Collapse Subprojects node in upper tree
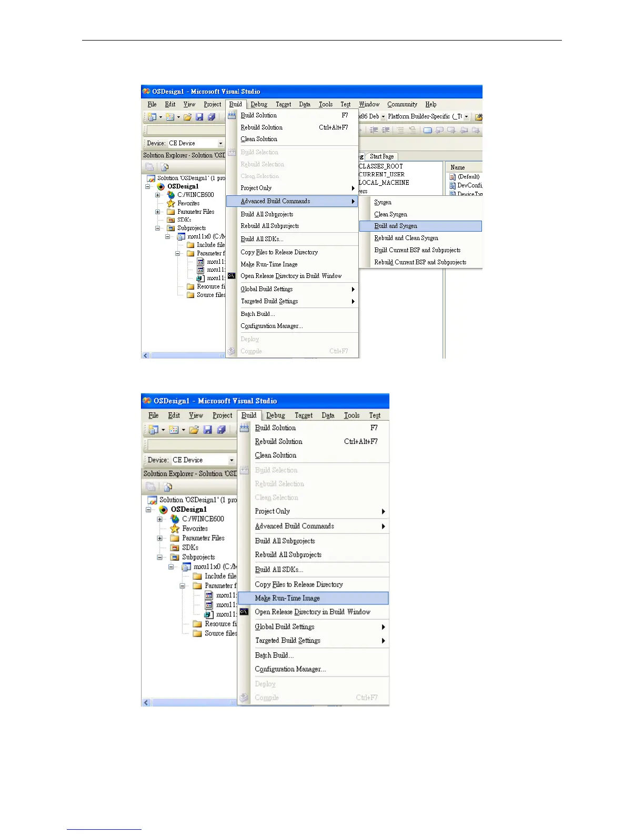644x834 pixels. tap(157, 229)
